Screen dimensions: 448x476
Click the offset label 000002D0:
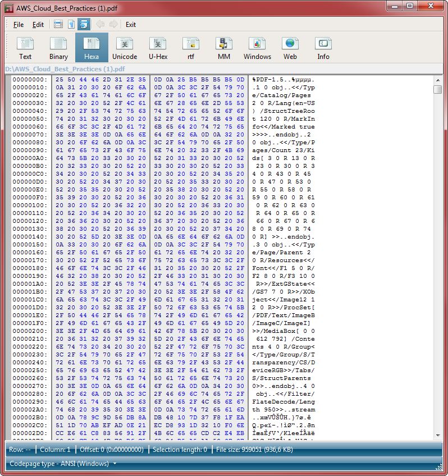(30, 433)
